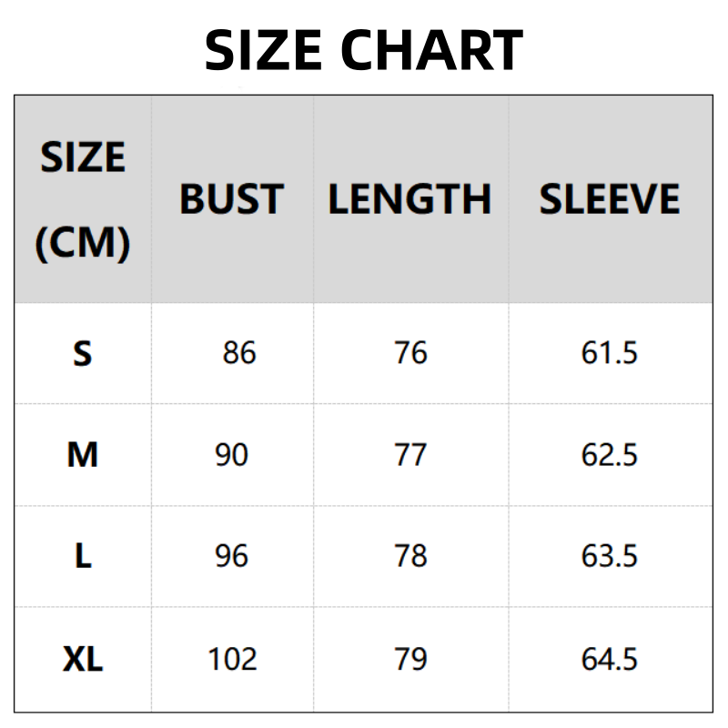The image size is (728, 728).
Task: Select the XL size row label
Action: [83, 659]
